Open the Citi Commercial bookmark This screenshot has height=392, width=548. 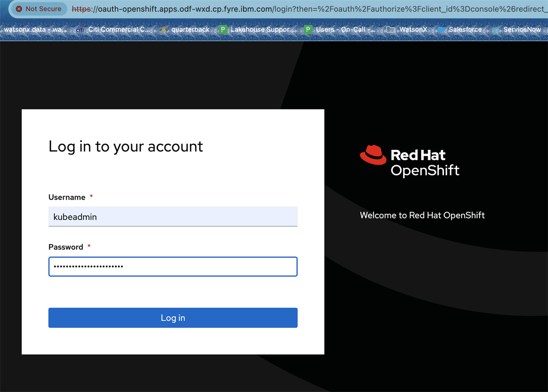point(116,29)
